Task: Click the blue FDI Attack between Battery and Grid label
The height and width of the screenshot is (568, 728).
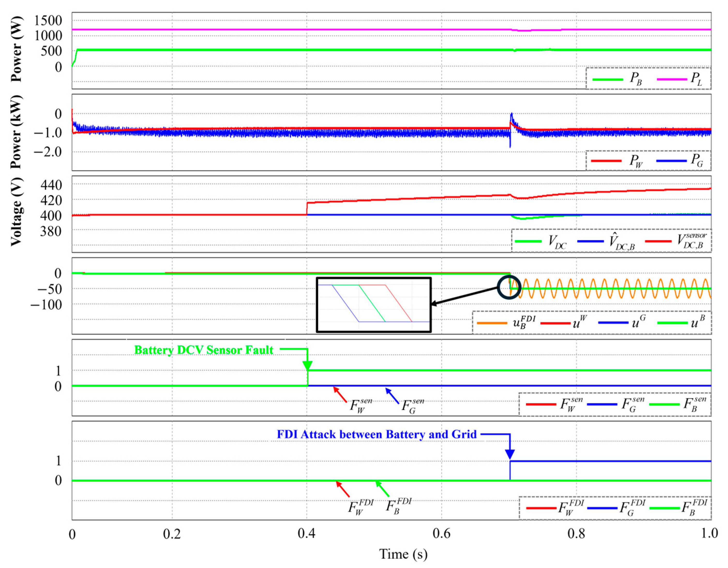Action: coord(377,434)
